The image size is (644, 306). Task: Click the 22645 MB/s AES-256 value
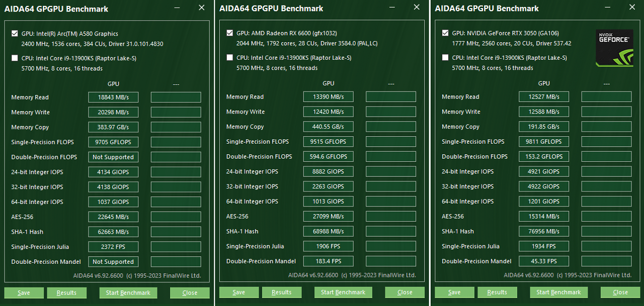coord(113,217)
